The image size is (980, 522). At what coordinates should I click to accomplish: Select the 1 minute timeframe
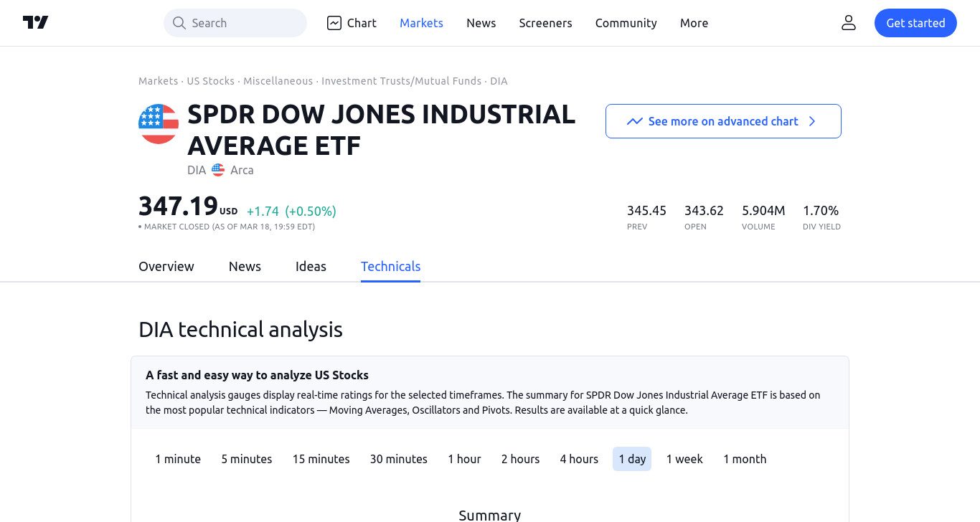[x=178, y=459]
